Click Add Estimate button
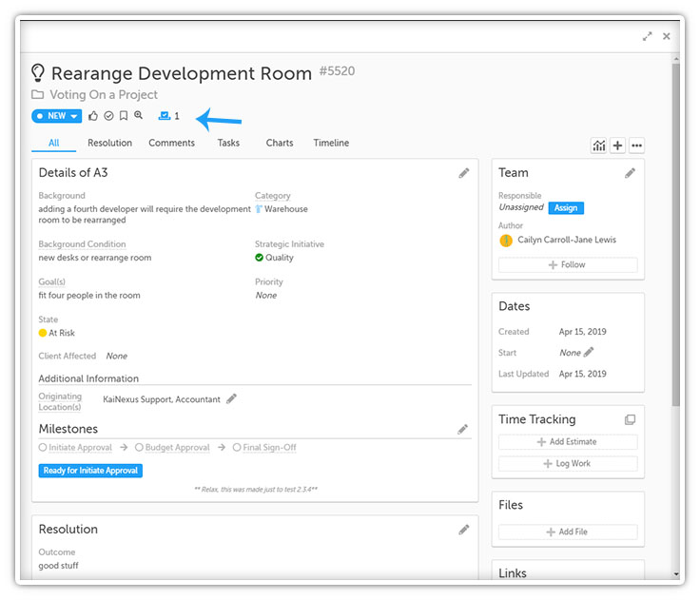 click(568, 442)
